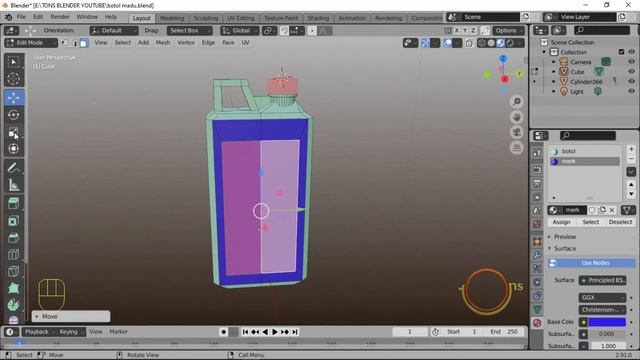Click the material Select button
640x360 pixels.
point(590,222)
